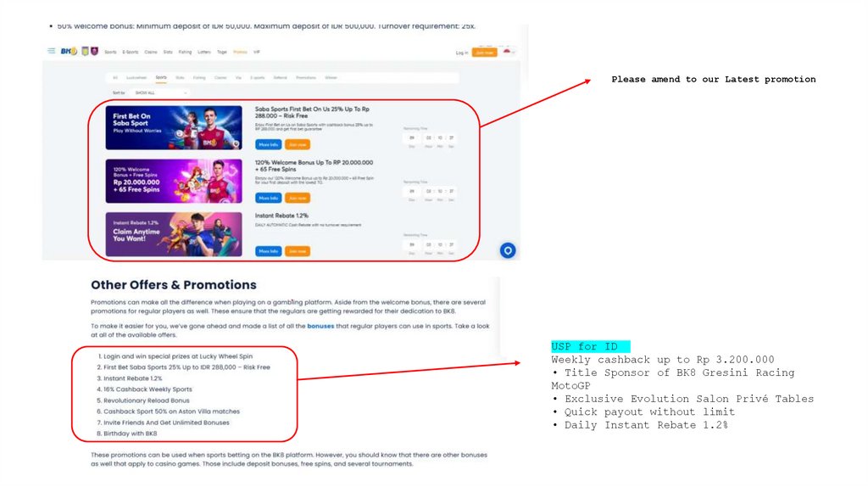The width and height of the screenshot is (868, 487).
Task: Select the highlighted Promos menu item
Action: tap(240, 52)
